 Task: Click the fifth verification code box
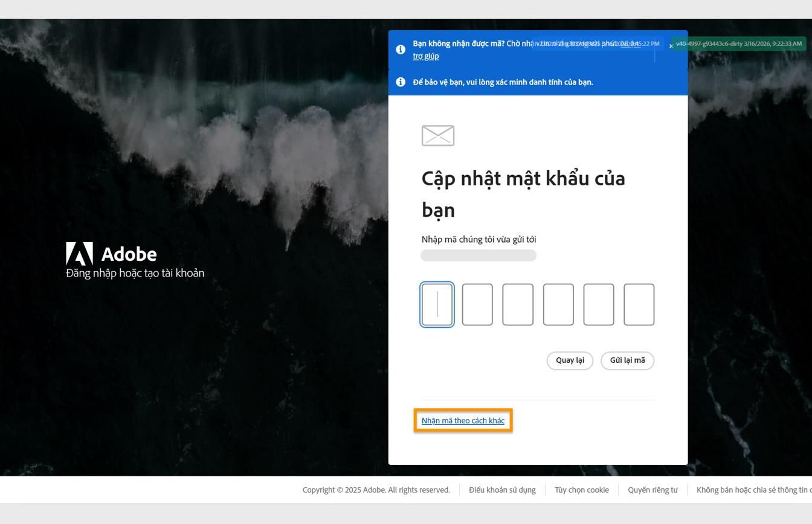point(599,304)
